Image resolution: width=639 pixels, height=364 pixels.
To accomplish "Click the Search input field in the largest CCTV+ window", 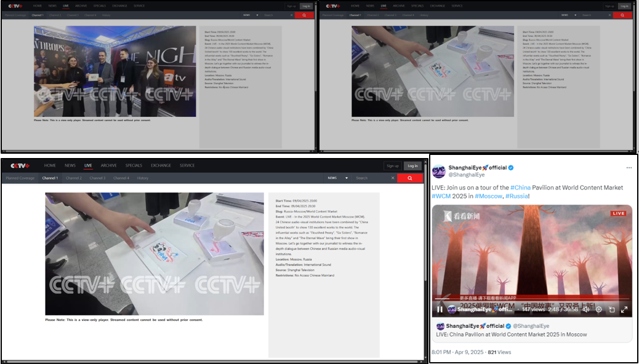I will point(369,178).
